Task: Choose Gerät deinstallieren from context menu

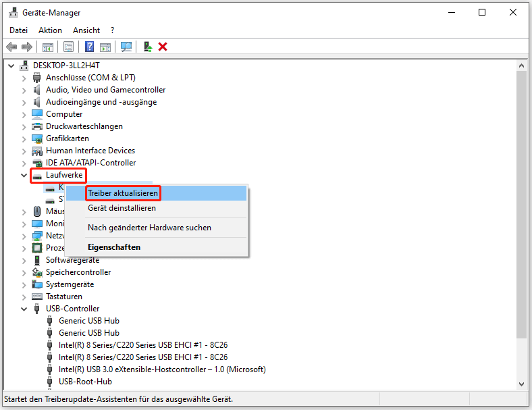Action: tap(157, 208)
